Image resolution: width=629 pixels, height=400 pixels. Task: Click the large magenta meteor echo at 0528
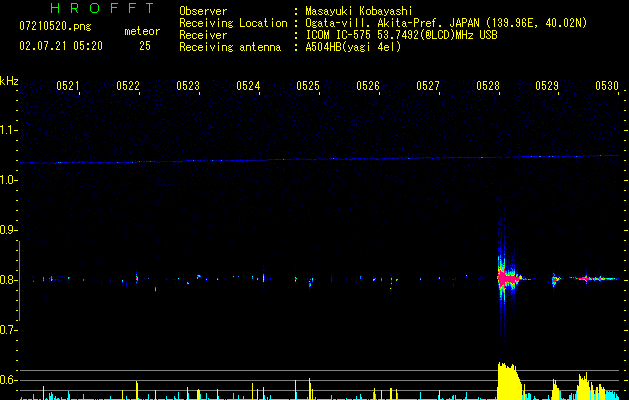click(506, 278)
